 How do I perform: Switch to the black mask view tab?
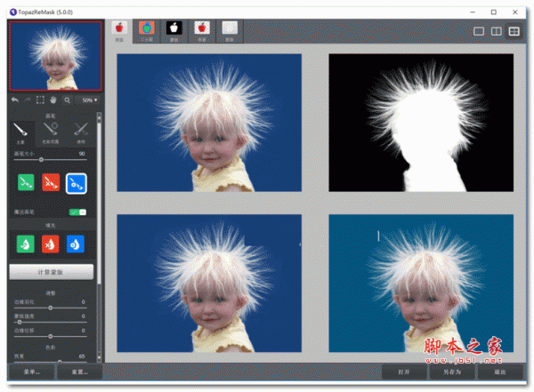174,30
